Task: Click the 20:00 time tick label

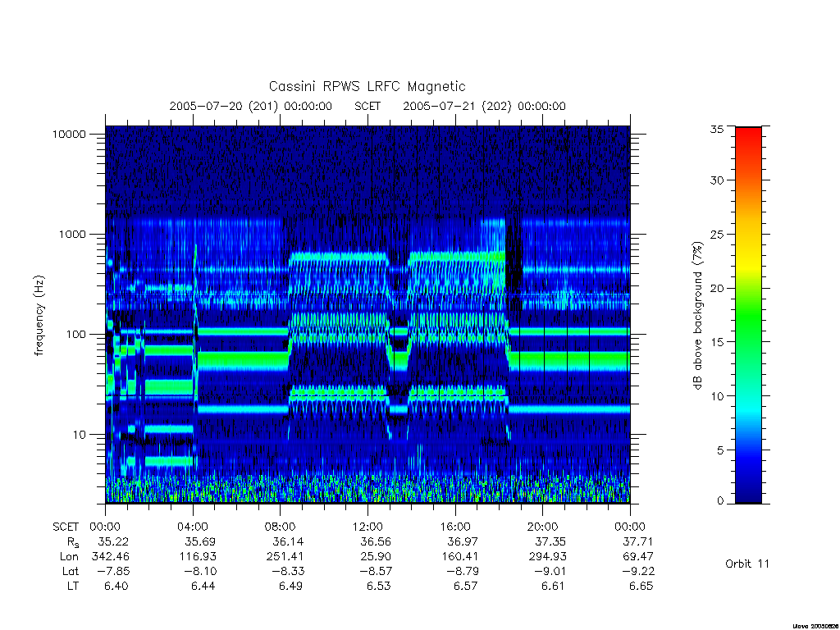Action: pyautogui.click(x=542, y=527)
